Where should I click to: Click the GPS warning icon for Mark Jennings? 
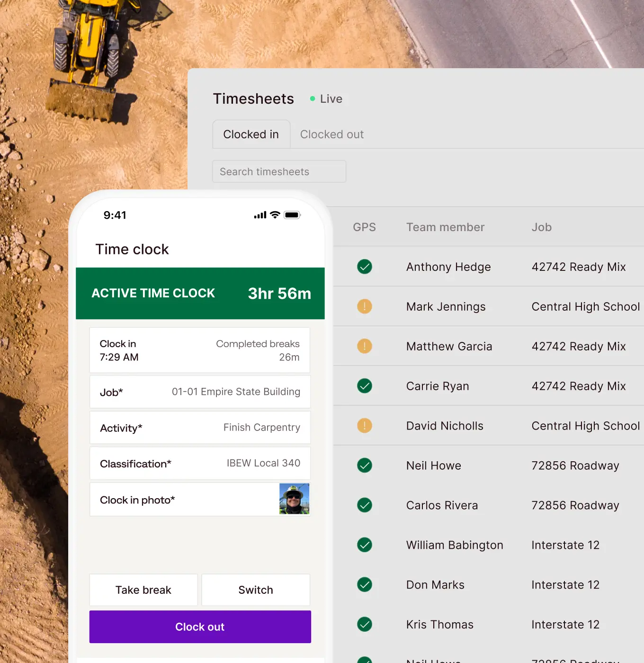[365, 306]
